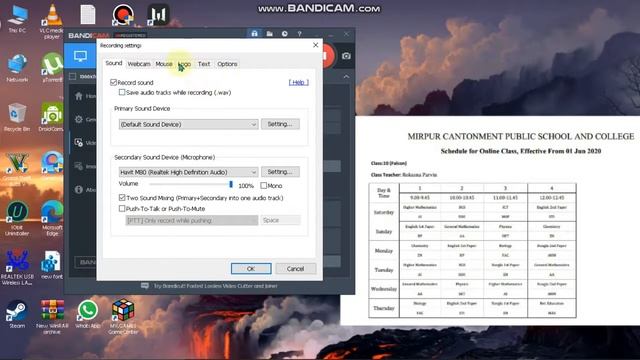Open the About info section in Bandicam sidebar
The image size is (640, 360).
point(84,190)
